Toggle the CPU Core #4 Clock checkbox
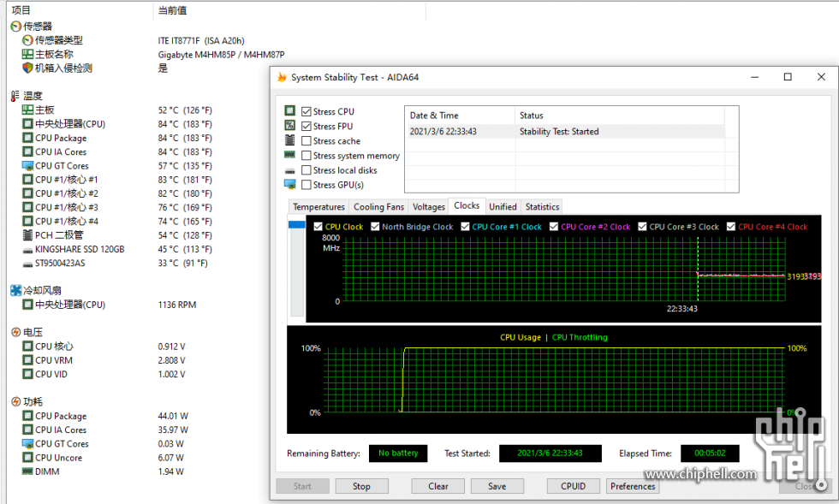839x504 pixels. 731,226
